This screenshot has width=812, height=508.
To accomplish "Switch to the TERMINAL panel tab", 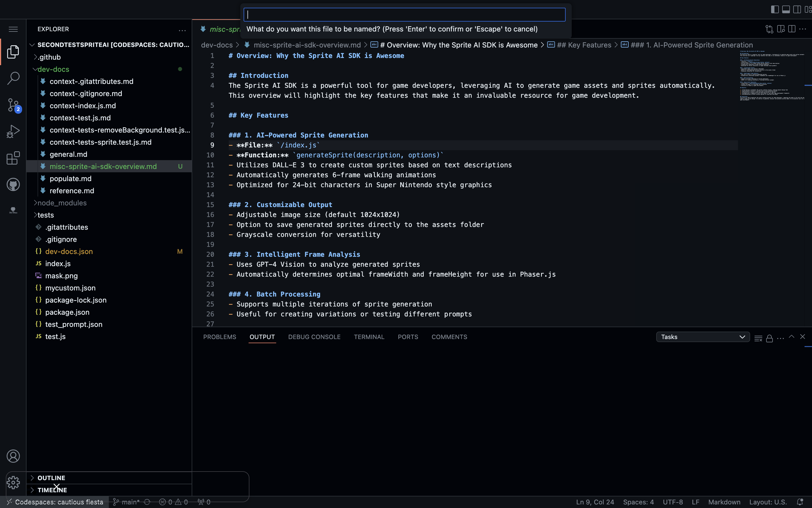I will pyautogui.click(x=369, y=337).
